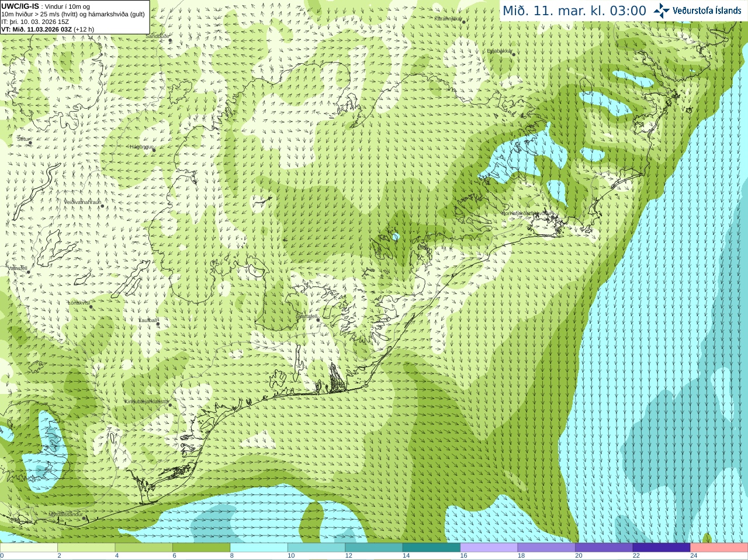Click the Eyjabakkar station label

click(x=500, y=51)
